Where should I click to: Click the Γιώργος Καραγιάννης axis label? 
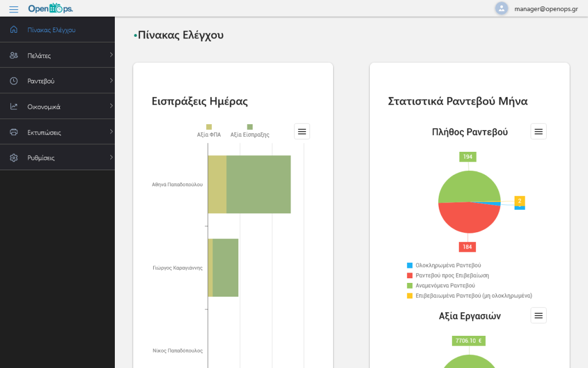point(177,268)
